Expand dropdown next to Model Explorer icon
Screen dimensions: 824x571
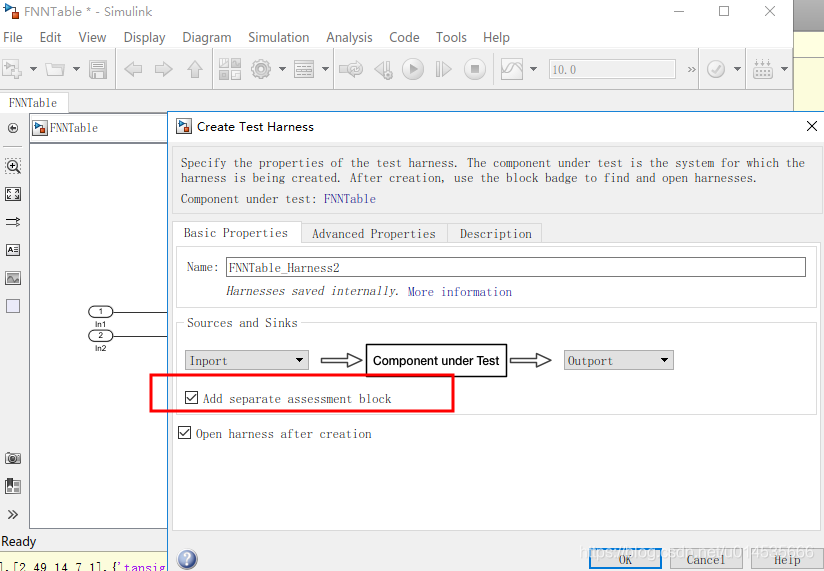[325, 69]
